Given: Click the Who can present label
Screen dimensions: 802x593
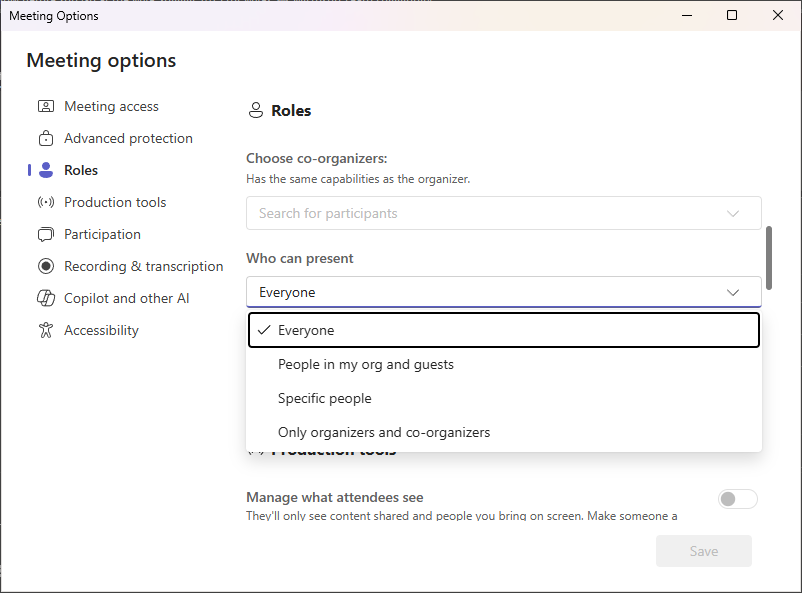Looking at the screenshot, I should tap(300, 258).
